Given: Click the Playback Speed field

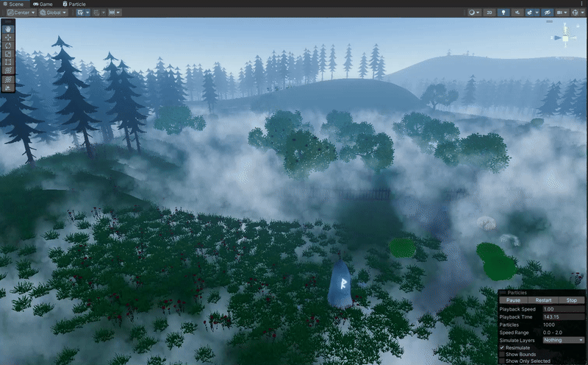Looking at the screenshot, I should point(563,309).
